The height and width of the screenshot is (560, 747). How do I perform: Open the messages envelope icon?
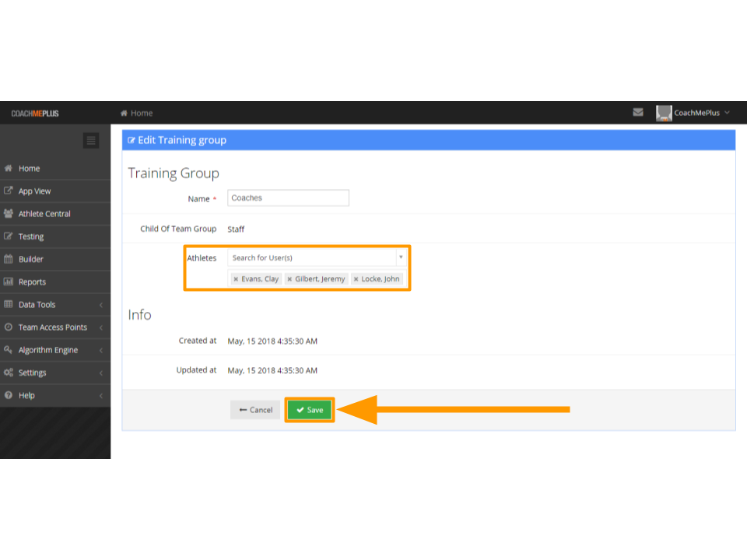(x=638, y=112)
